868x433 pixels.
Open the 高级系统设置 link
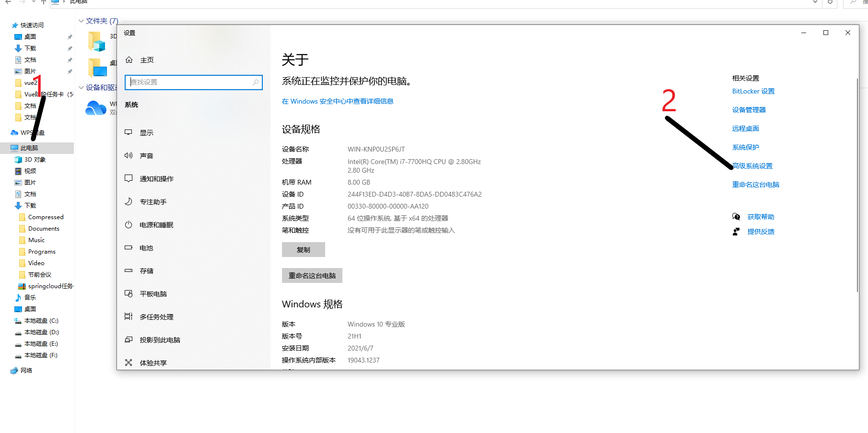752,166
